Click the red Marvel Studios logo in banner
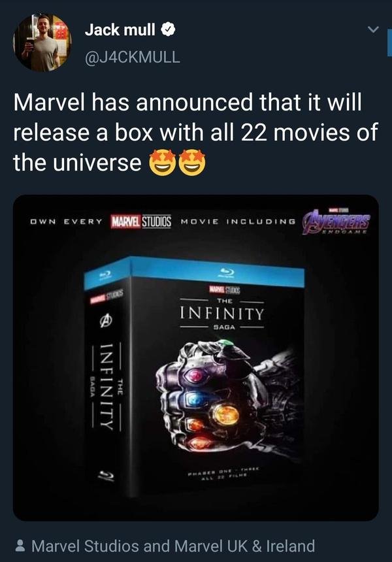 click(141, 221)
